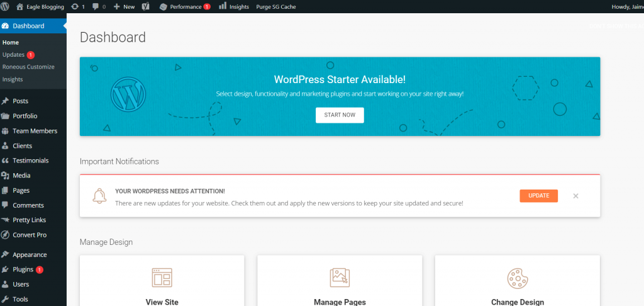Open Insights in the Dashboard submenu

click(x=13, y=79)
